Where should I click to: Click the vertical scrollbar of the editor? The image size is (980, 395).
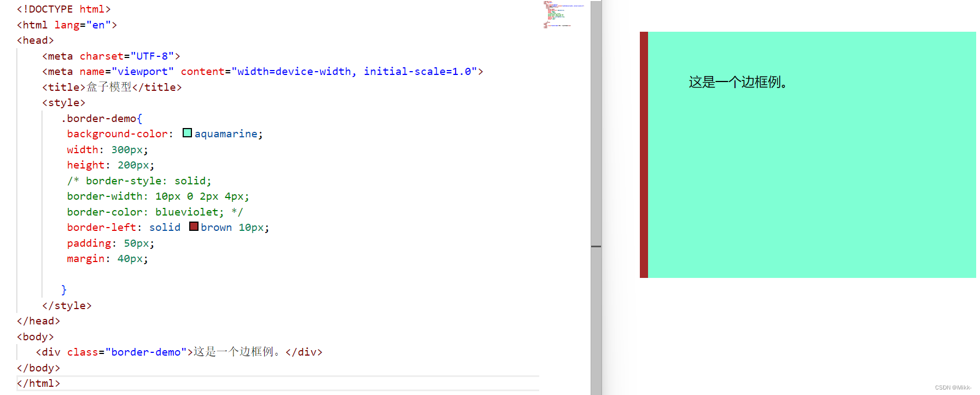[596, 197]
